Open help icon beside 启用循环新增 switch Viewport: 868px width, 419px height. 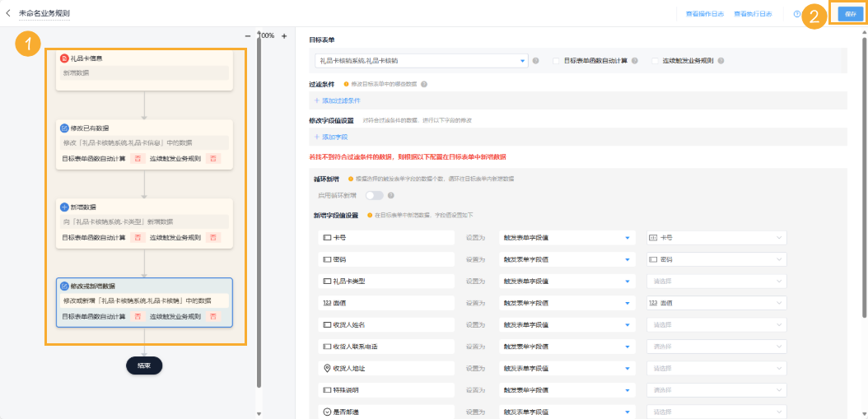point(391,195)
